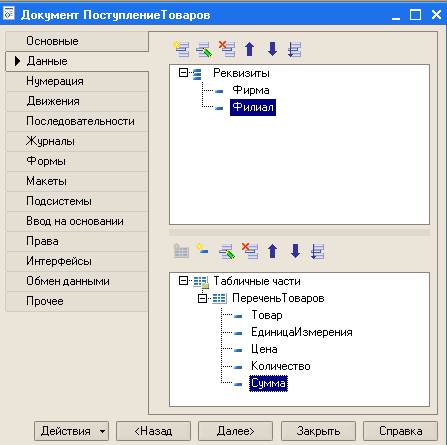Delete the selected attribute in upper toolbar
Image resolution: width=447 pixels, height=445 pixels.
click(227, 49)
